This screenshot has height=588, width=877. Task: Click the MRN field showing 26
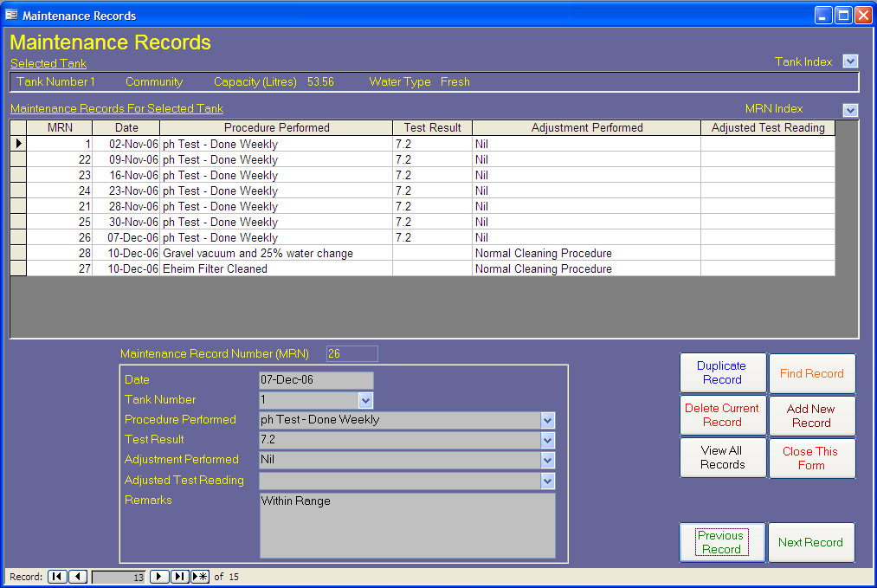pos(351,353)
